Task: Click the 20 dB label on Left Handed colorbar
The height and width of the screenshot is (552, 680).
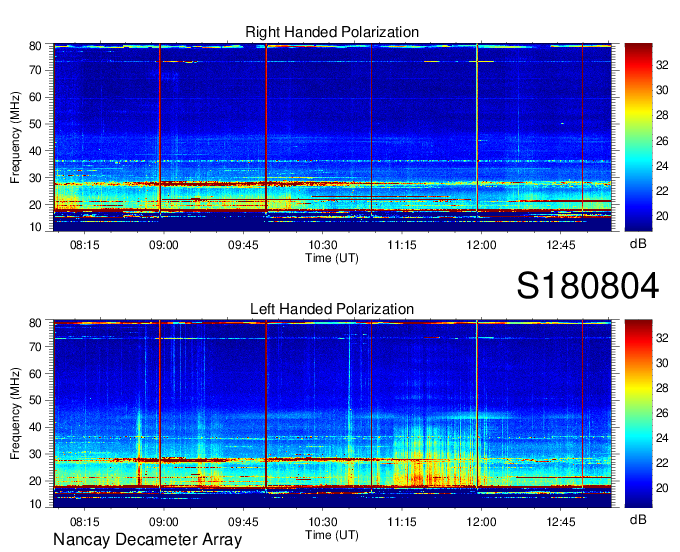Action: (662, 488)
